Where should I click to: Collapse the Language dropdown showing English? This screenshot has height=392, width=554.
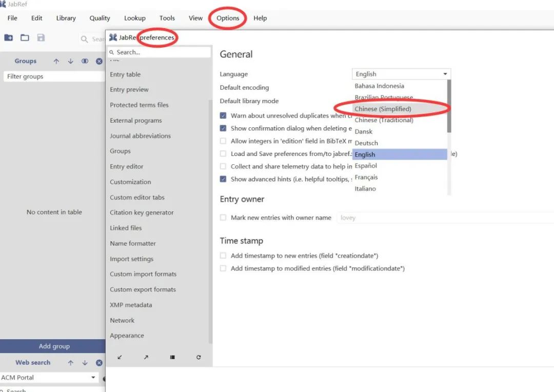[x=401, y=74]
